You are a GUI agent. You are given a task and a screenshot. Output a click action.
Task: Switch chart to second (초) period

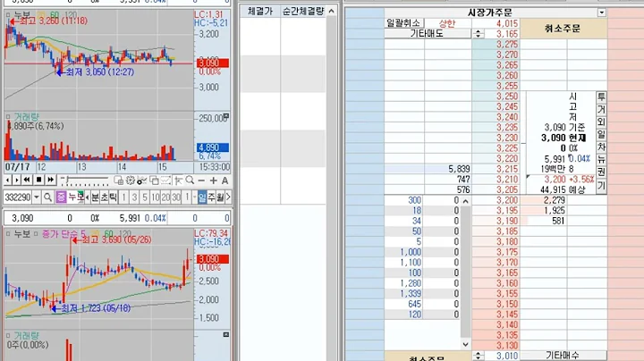[x=105, y=197]
